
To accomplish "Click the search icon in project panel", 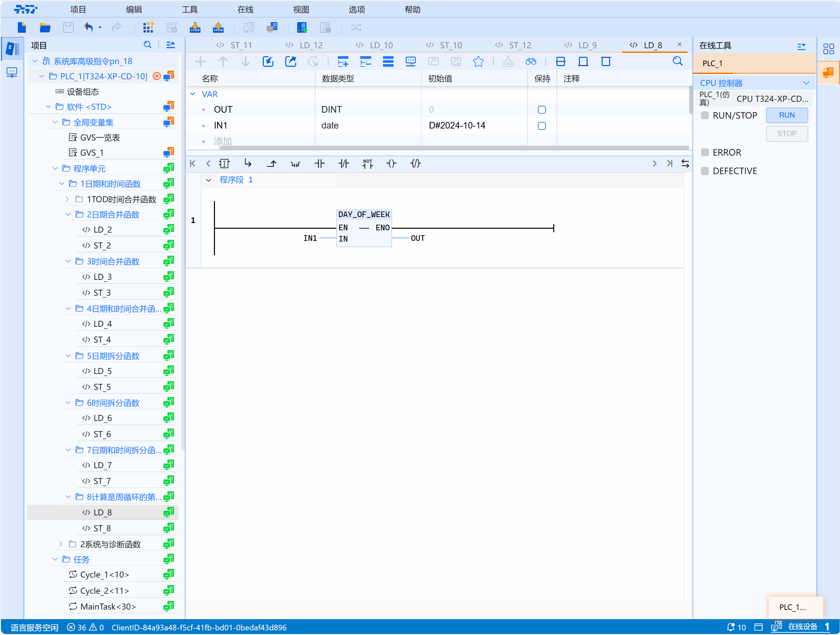I will [147, 45].
